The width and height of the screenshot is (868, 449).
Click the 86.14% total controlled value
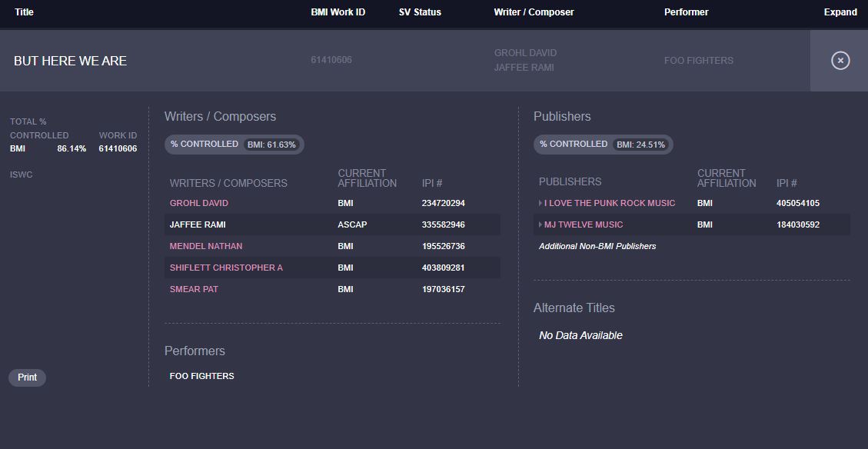tap(72, 148)
